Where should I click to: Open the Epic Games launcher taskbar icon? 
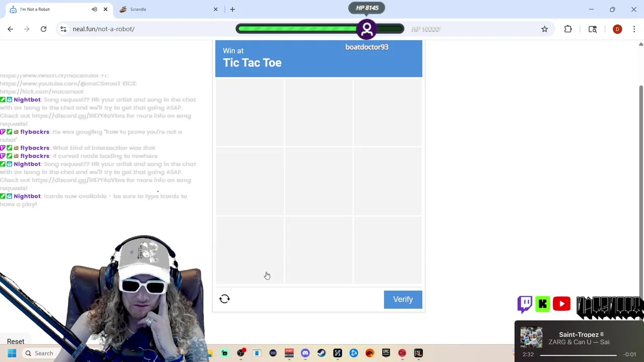(386, 353)
